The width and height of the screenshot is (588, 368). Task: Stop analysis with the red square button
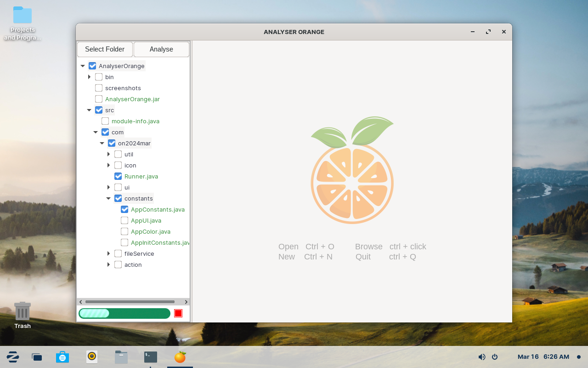178,313
